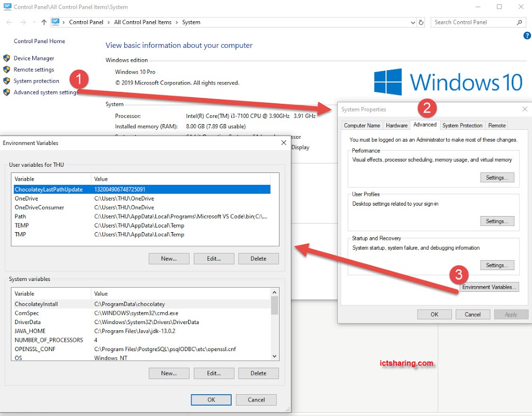This screenshot has height=416, width=532.
Task: Expand the address bar history dropdown
Action: pos(413,22)
